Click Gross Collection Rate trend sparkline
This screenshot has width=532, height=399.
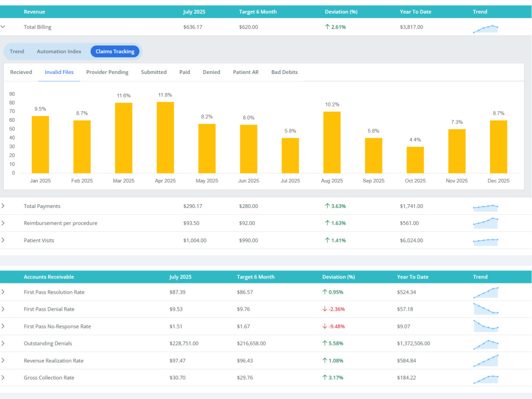tap(486, 379)
